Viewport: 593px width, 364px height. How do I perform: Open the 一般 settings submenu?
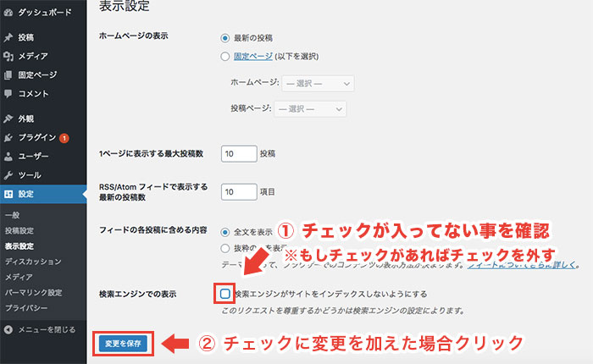[x=12, y=216]
